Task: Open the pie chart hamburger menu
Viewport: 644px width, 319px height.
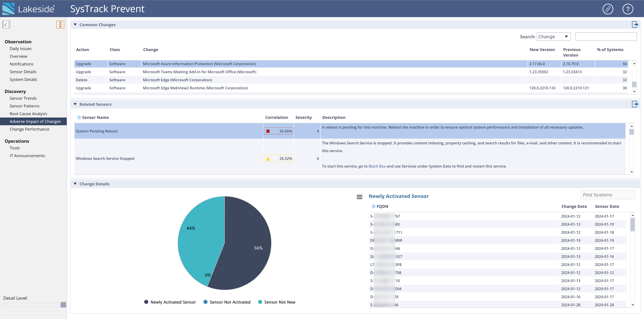Action: [x=359, y=197]
